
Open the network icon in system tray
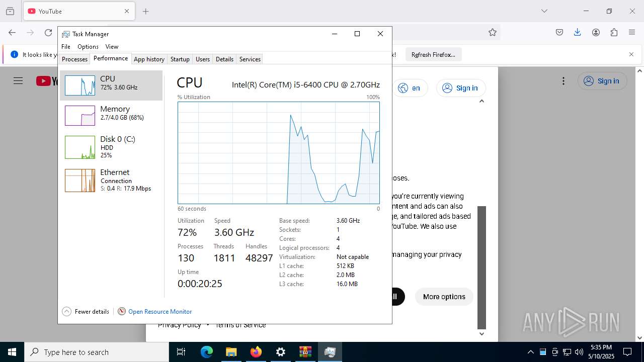click(x=567, y=352)
